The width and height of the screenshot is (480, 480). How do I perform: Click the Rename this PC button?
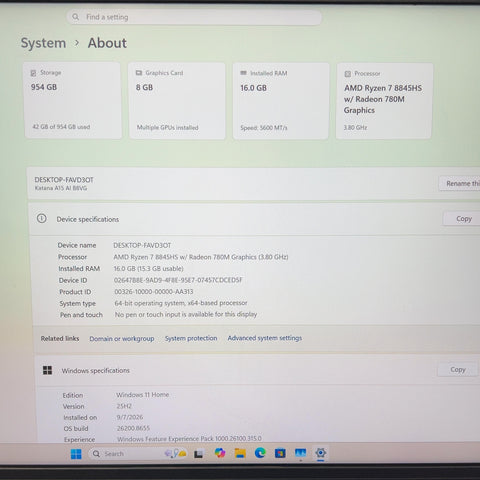(x=460, y=183)
